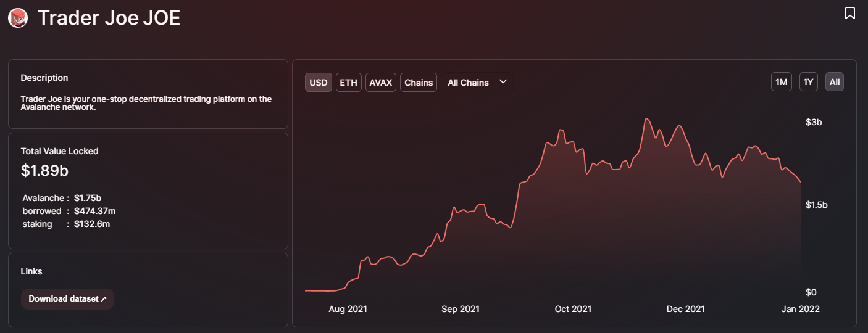Click the Oct 2021 x-axis label

pyautogui.click(x=573, y=309)
